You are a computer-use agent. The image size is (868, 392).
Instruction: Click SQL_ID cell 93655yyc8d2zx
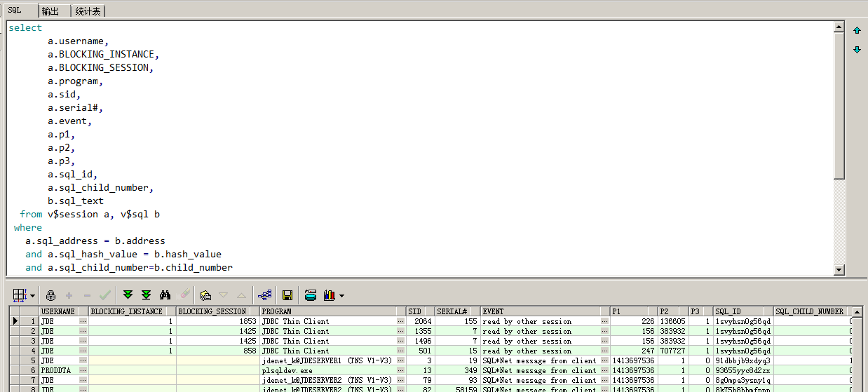pos(742,370)
